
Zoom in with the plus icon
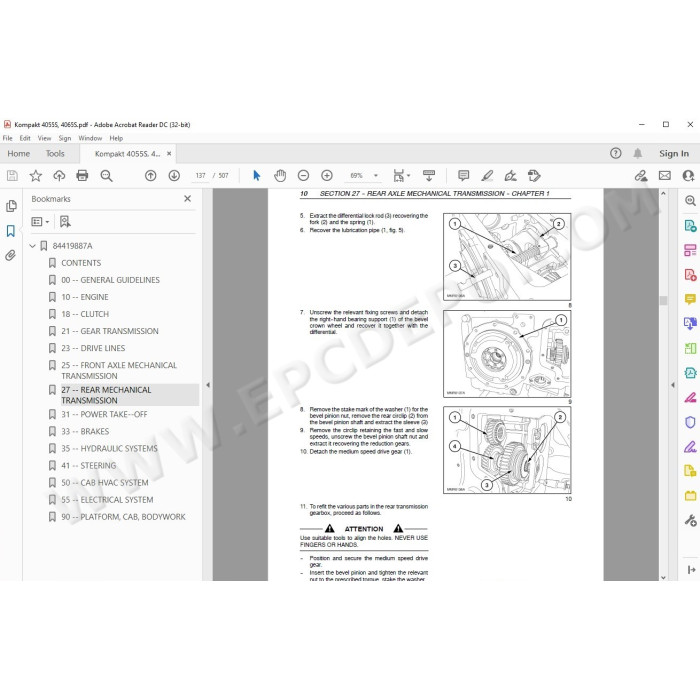[327, 175]
